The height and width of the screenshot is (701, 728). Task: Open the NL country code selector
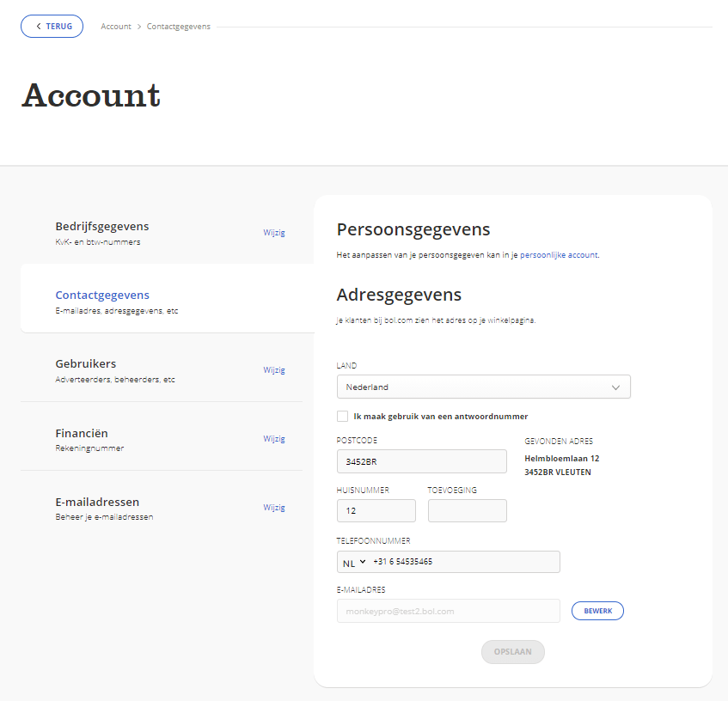point(354,562)
